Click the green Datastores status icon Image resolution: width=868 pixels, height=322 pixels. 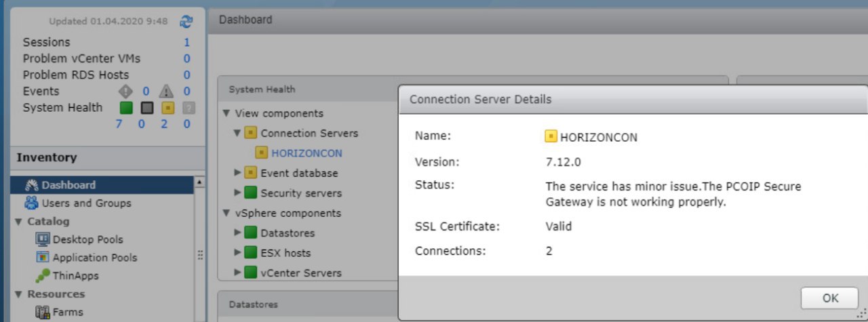(x=250, y=233)
